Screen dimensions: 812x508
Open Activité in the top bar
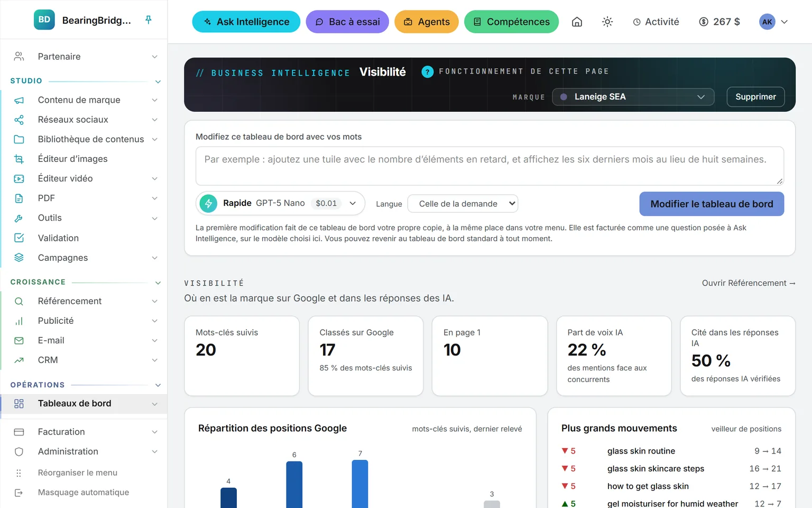click(x=656, y=22)
